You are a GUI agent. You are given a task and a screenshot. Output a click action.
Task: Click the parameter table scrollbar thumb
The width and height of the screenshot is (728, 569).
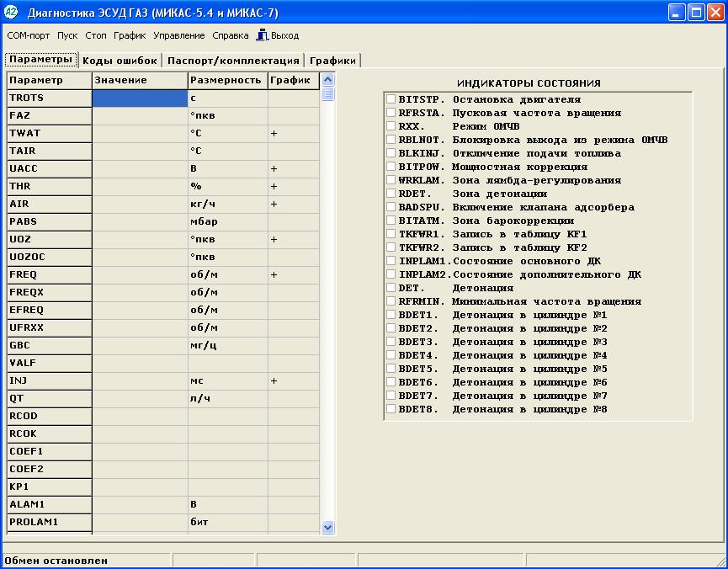327,93
